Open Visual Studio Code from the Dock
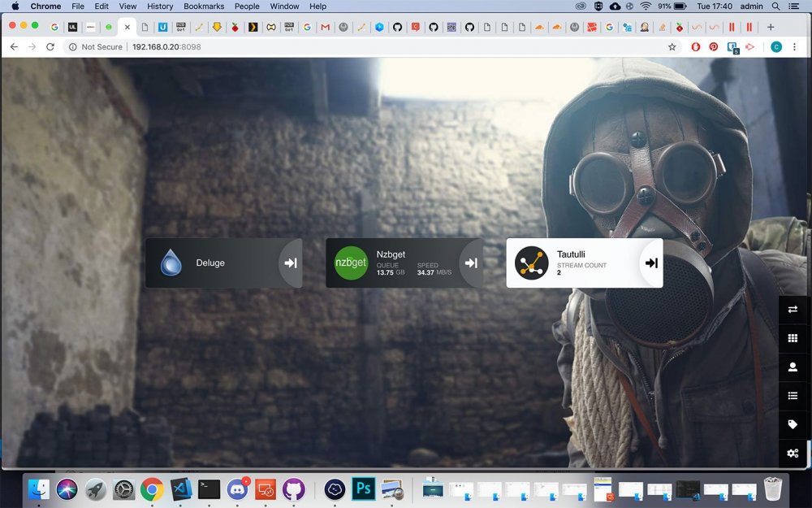This screenshot has height=508, width=812. point(181,488)
